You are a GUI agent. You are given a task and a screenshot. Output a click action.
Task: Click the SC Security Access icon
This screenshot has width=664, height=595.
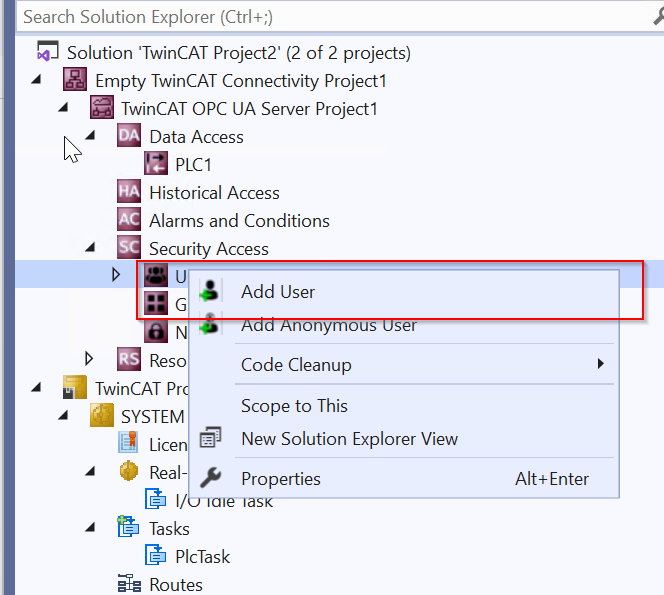(x=129, y=247)
